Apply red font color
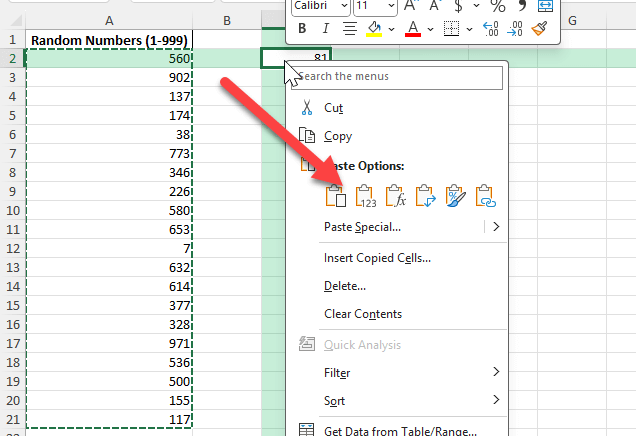The image size is (636, 436). (413, 29)
